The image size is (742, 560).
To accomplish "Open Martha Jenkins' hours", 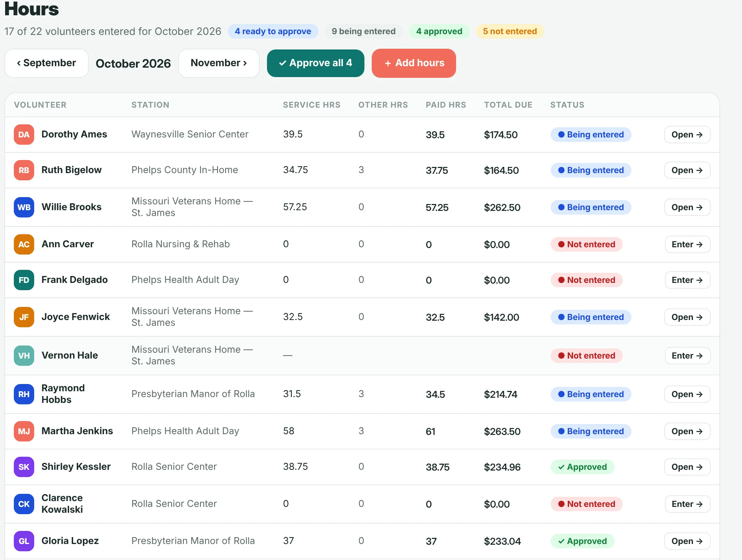I will click(x=687, y=431).
